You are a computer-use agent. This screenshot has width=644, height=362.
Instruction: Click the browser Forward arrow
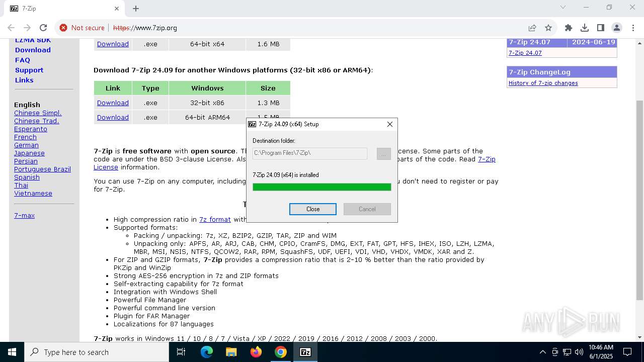tap(27, 28)
